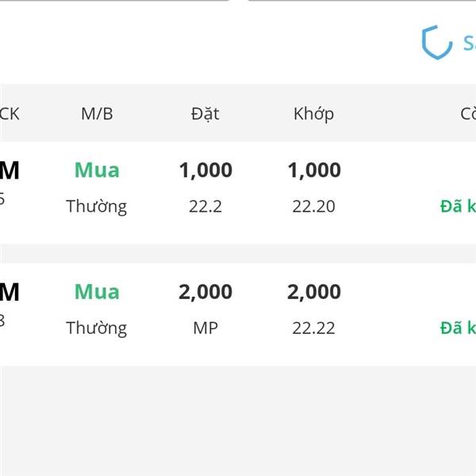Click the blue text beside shield icon
Viewport: 476px width, 476px height.
470,43
